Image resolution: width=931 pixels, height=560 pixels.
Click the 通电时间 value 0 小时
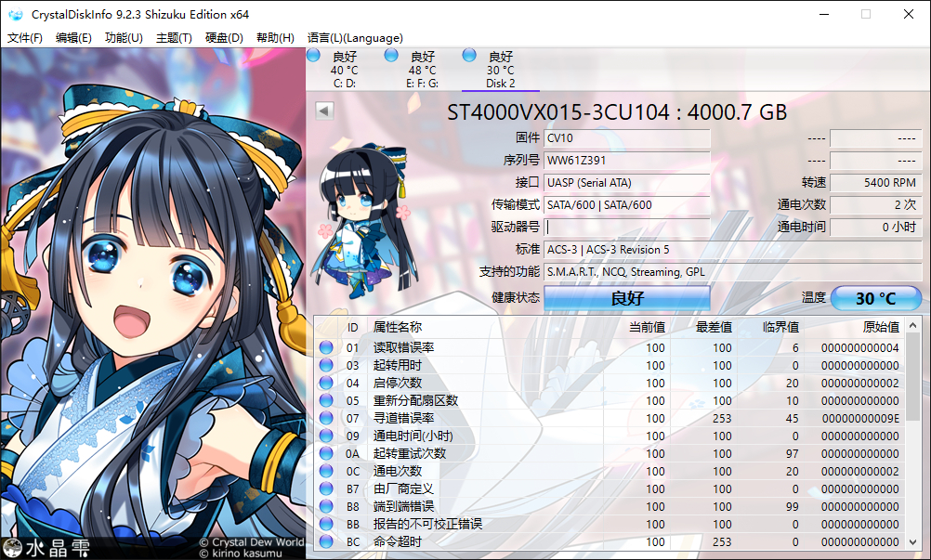point(876,228)
